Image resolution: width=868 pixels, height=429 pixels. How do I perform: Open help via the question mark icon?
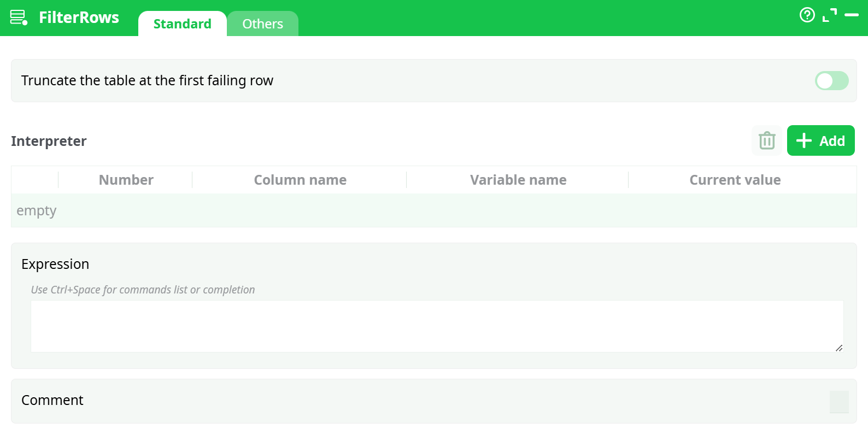click(x=807, y=15)
